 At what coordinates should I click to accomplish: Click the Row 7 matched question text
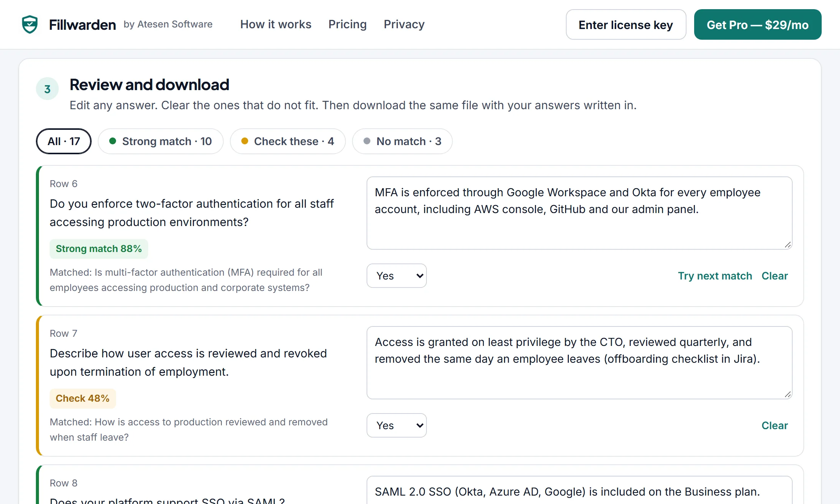[x=189, y=430]
